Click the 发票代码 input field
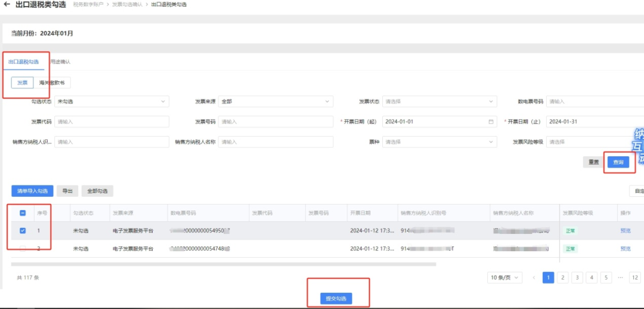 [x=111, y=122]
